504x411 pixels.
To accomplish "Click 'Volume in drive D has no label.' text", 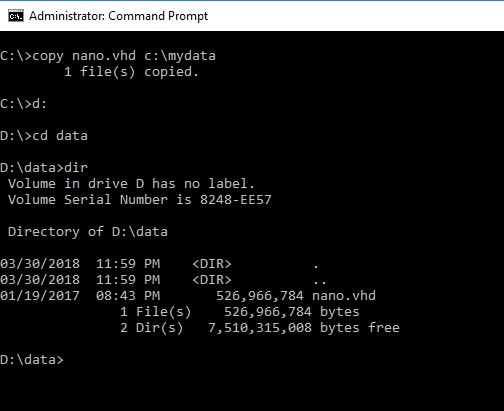I will (131, 184).
